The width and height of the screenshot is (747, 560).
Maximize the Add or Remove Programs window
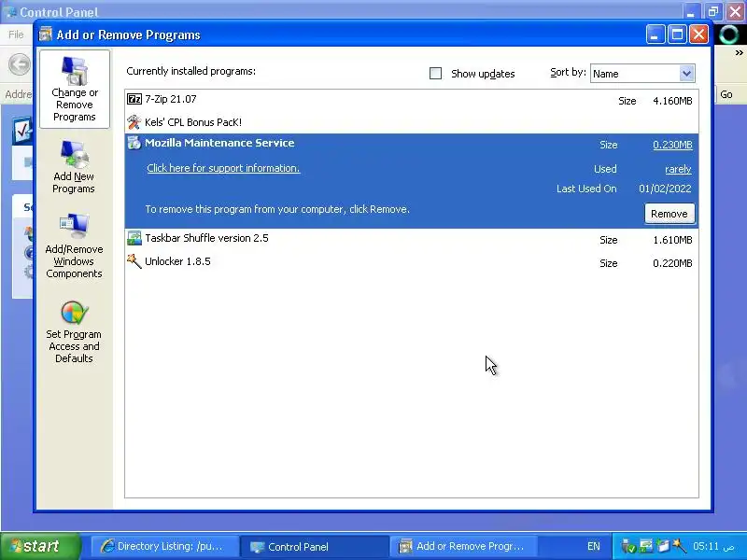(x=677, y=35)
